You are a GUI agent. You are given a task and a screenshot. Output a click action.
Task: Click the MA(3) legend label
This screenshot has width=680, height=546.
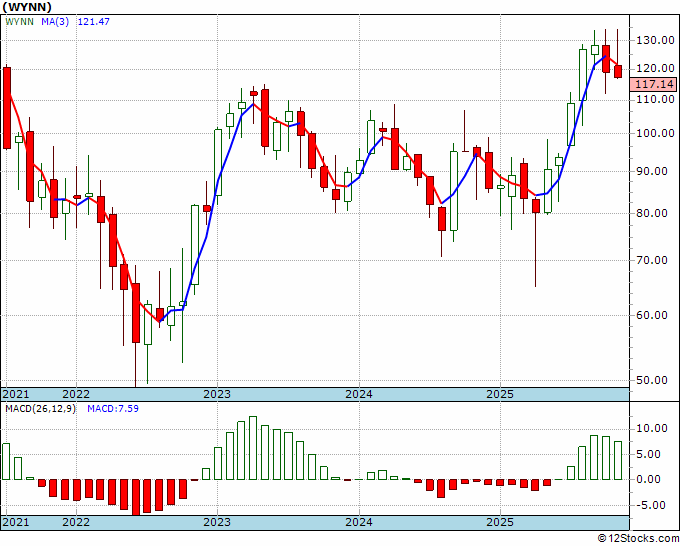coord(55,21)
